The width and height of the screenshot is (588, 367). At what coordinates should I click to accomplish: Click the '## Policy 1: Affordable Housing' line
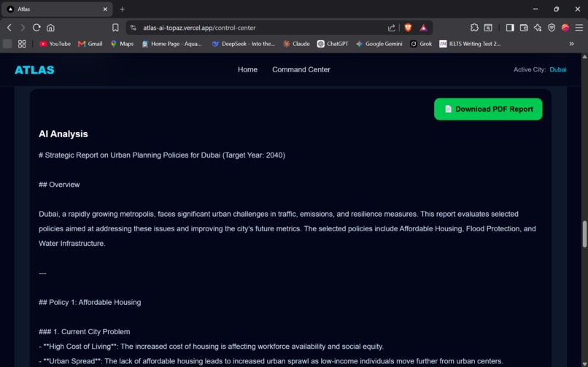[x=90, y=302]
